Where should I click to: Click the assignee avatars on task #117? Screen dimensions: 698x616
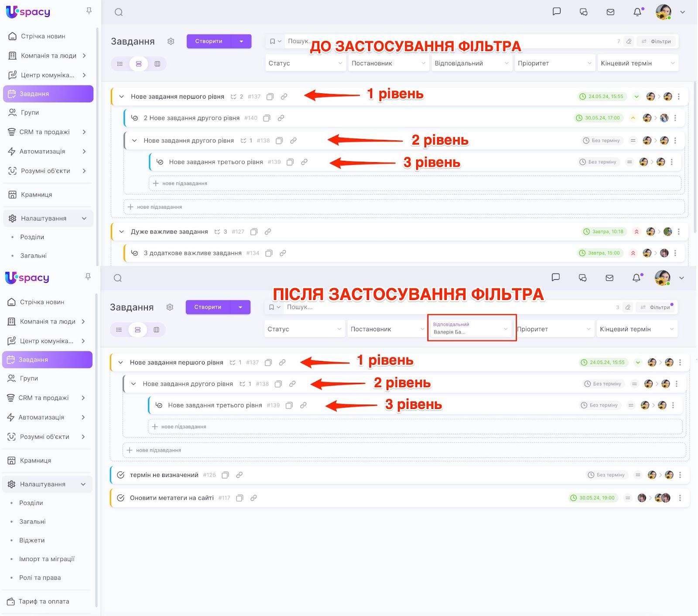pyautogui.click(x=663, y=498)
